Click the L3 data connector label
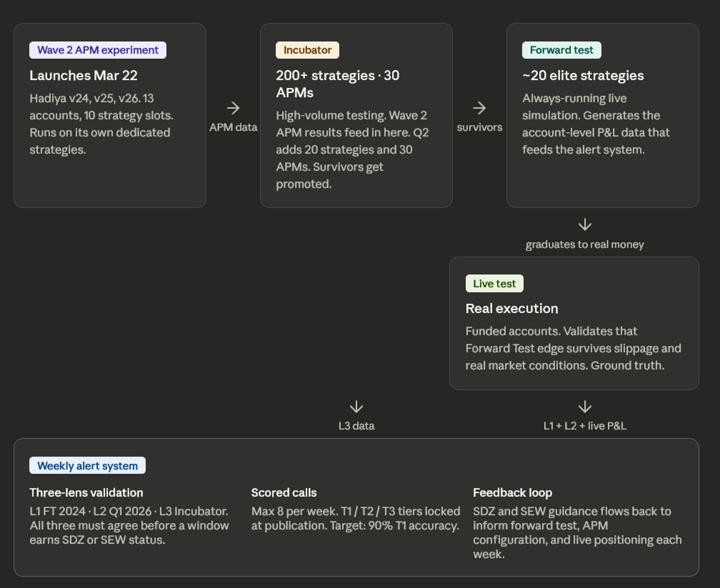720x588 pixels. pos(357,426)
